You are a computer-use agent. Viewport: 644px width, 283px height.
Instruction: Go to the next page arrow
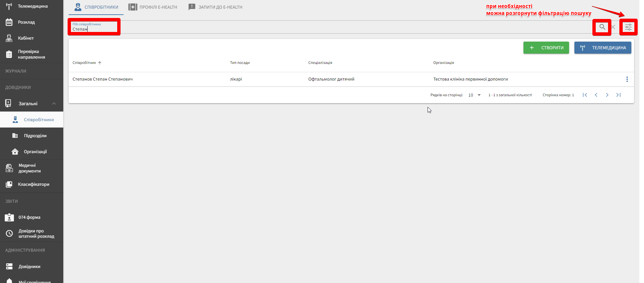[x=607, y=95]
